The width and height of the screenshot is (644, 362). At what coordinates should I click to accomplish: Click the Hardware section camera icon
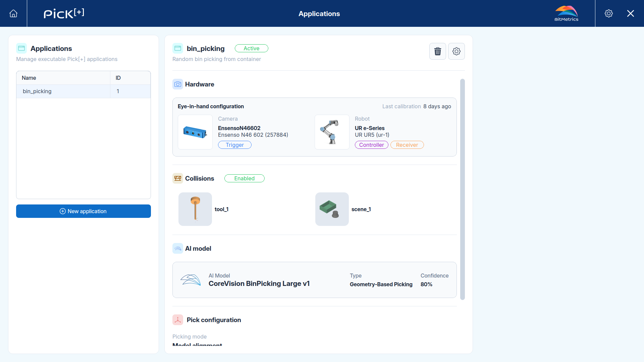point(178,84)
